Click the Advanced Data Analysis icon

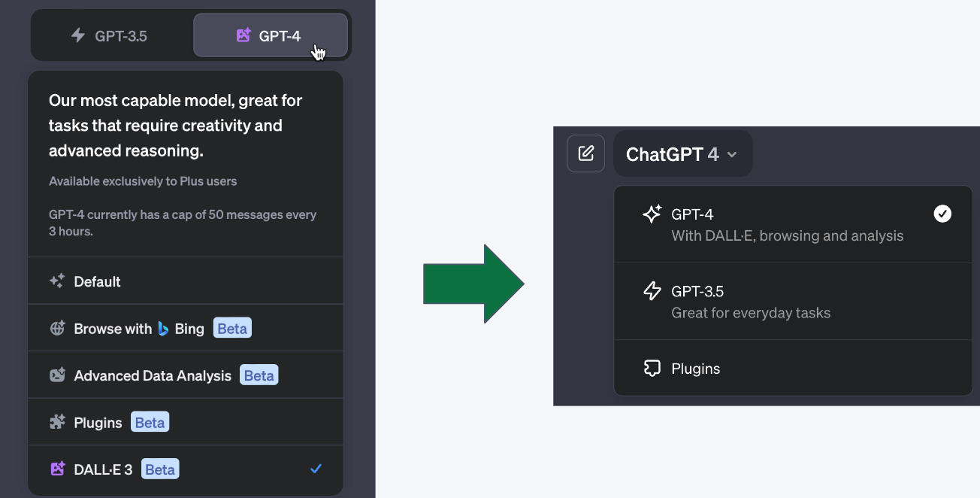point(57,375)
